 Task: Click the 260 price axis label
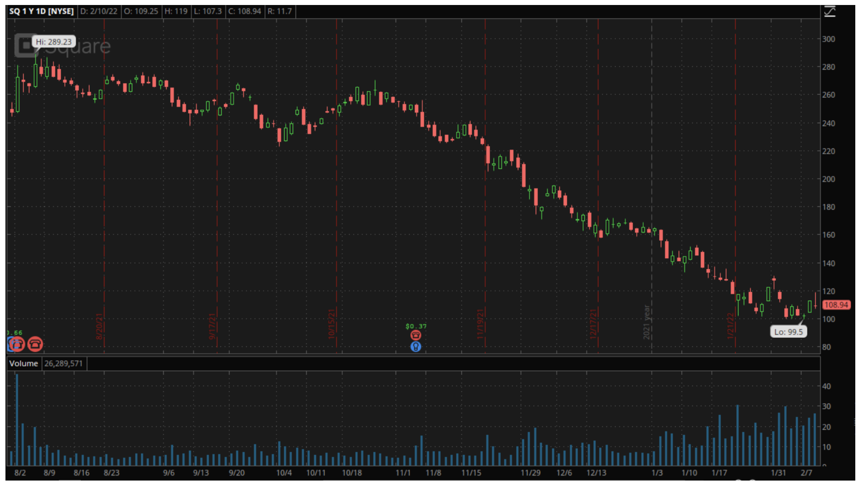point(829,95)
